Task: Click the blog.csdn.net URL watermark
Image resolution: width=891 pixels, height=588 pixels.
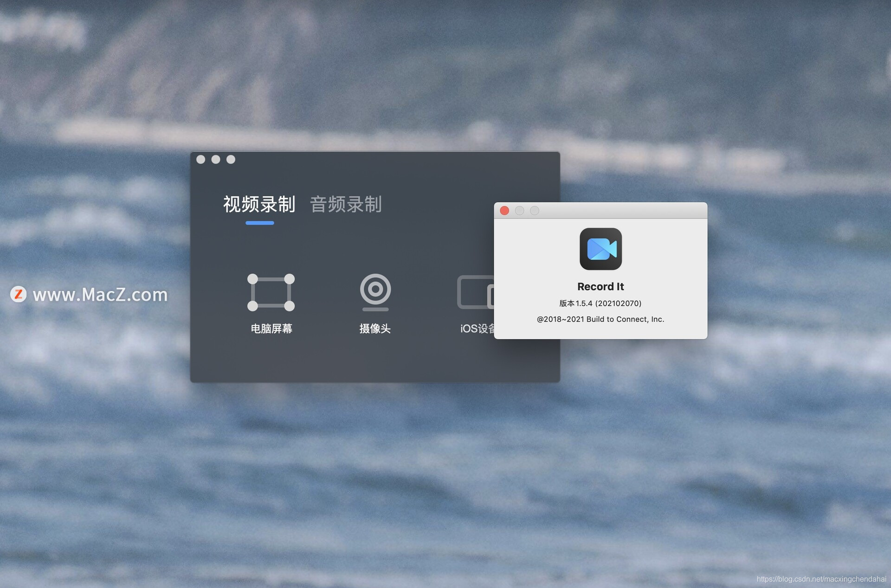Action: point(821,579)
